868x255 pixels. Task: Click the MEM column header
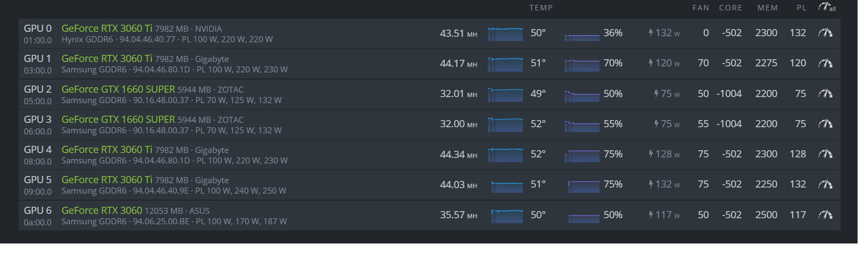point(768,8)
